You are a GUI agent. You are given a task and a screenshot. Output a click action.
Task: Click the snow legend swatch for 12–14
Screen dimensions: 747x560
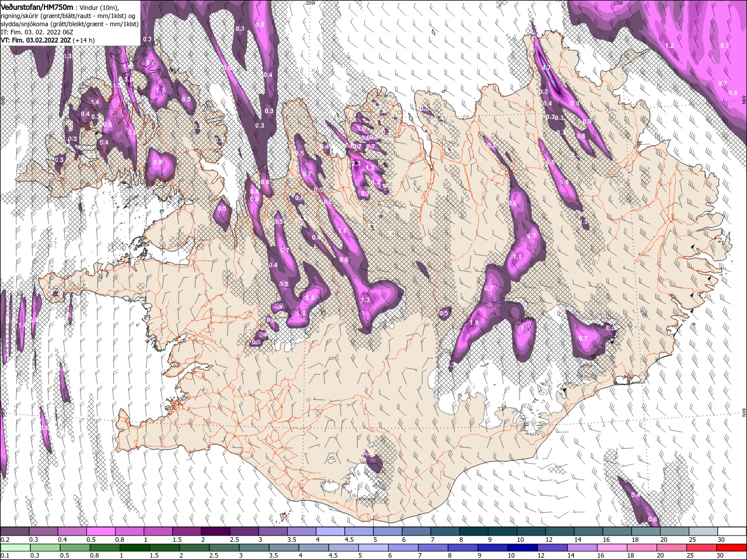[x=560, y=531]
